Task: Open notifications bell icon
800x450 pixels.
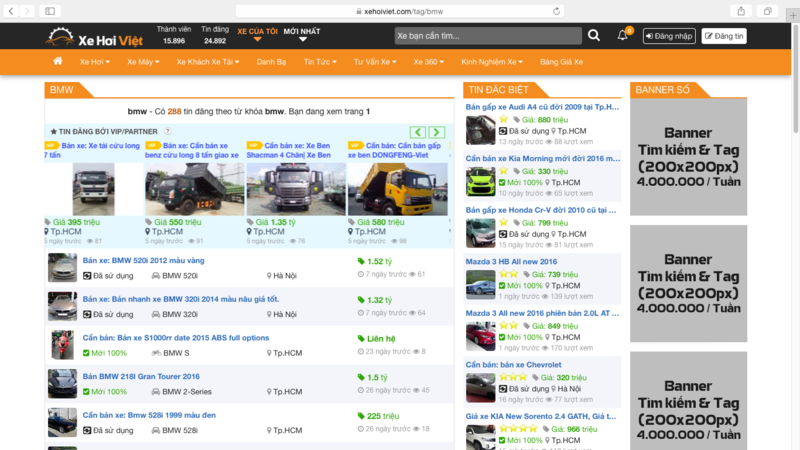Action: (x=622, y=35)
